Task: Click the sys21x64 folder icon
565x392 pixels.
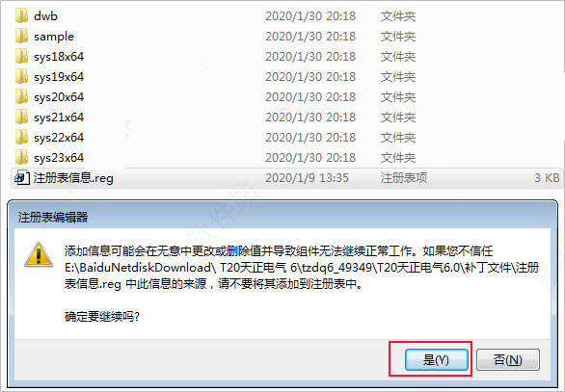Action: click(x=21, y=117)
